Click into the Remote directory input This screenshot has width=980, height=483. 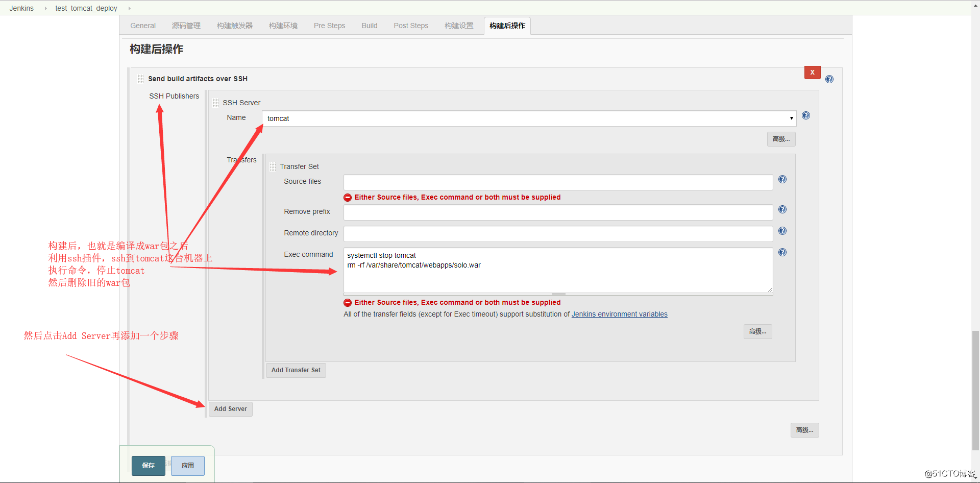point(558,234)
